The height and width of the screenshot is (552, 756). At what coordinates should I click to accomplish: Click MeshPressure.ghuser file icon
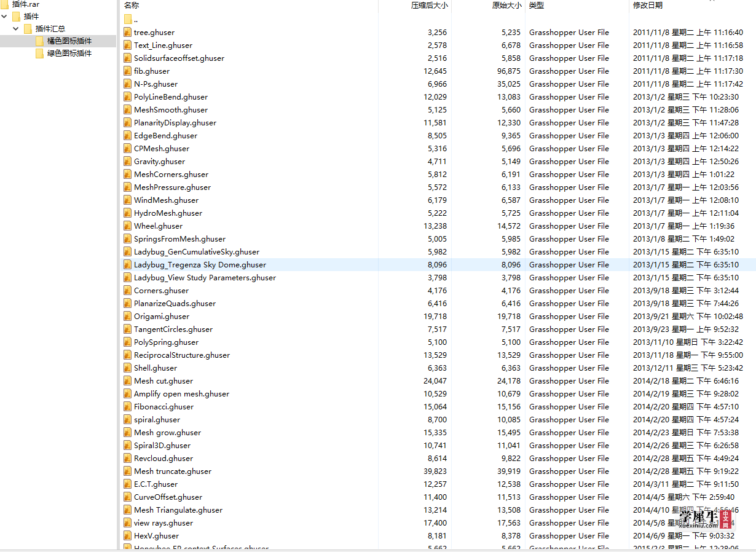[128, 187]
